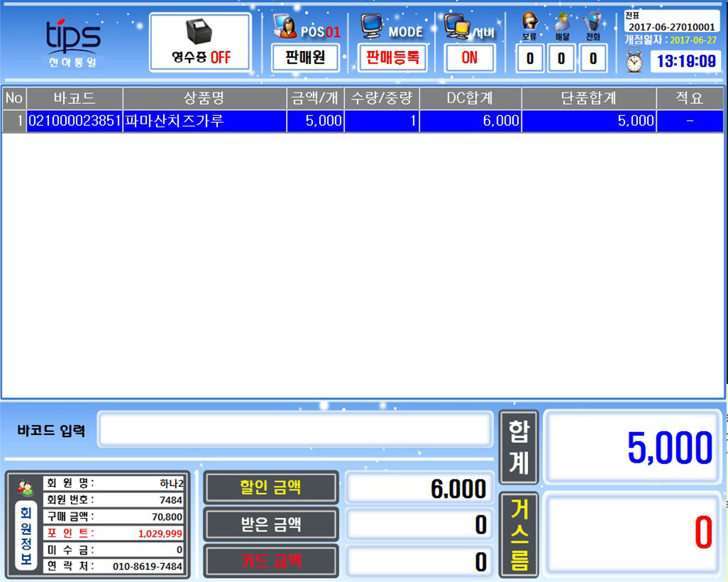Click the member info people icon
The height and width of the screenshot is (582, 728).
(26, 487)
